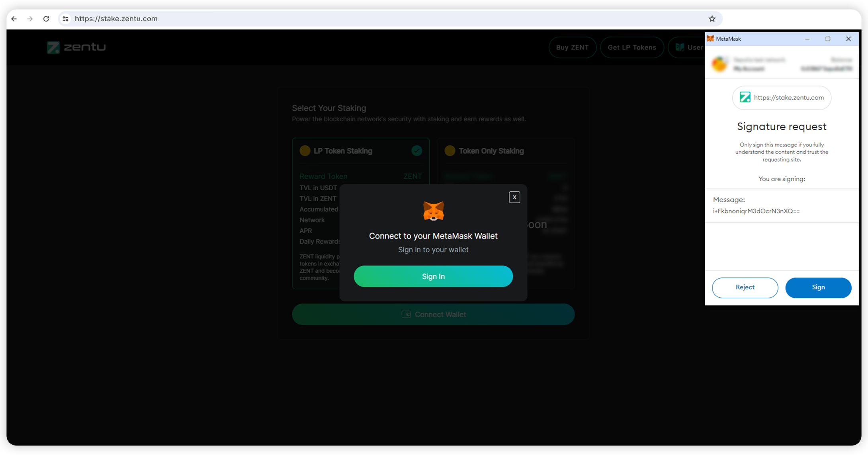The image size is (868, 455).
Task: Click the browser forward arrow icon
Action: point(30,19)
